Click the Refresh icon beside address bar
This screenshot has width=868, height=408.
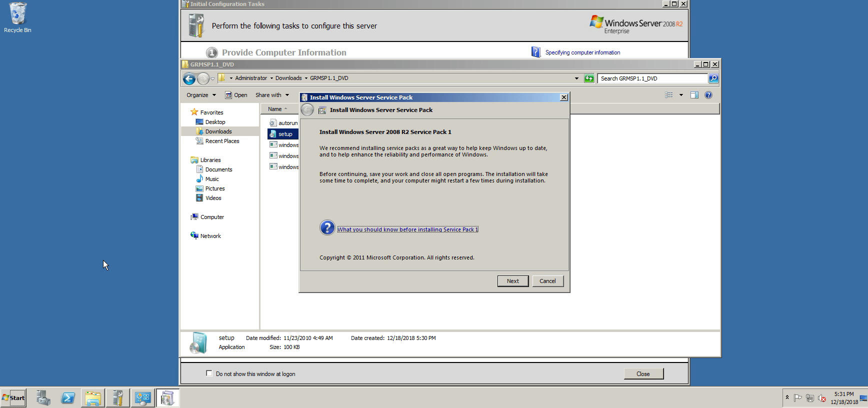point(589,78)
